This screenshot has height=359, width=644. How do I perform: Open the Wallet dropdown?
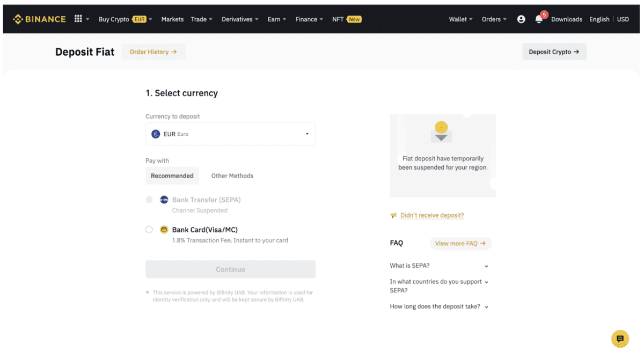[x=460, y=19]
